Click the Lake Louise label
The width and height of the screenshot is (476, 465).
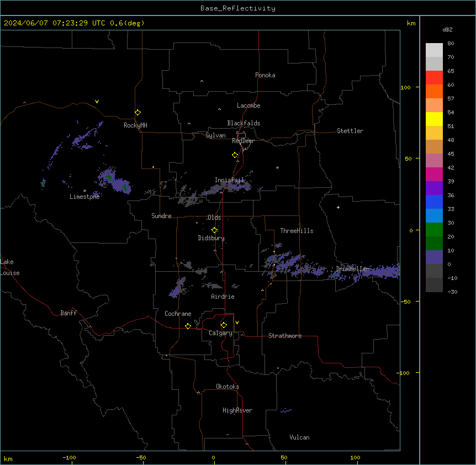[10, 267]
